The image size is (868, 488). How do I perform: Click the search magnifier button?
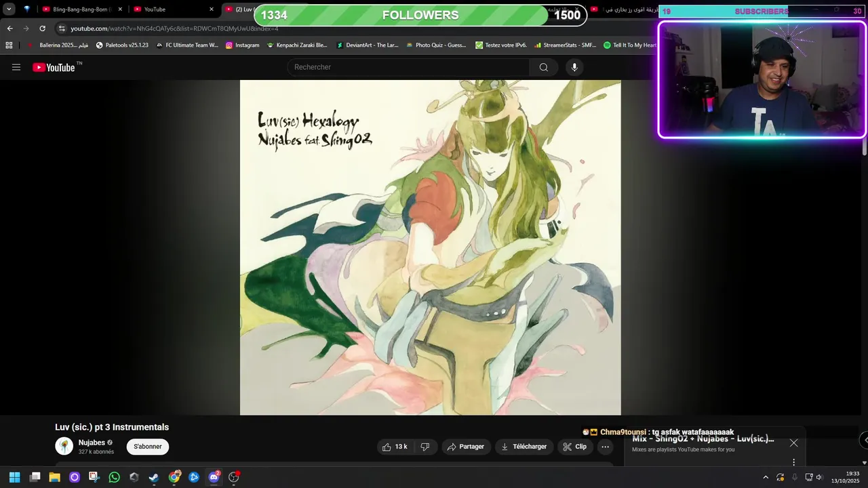point(544,67)
